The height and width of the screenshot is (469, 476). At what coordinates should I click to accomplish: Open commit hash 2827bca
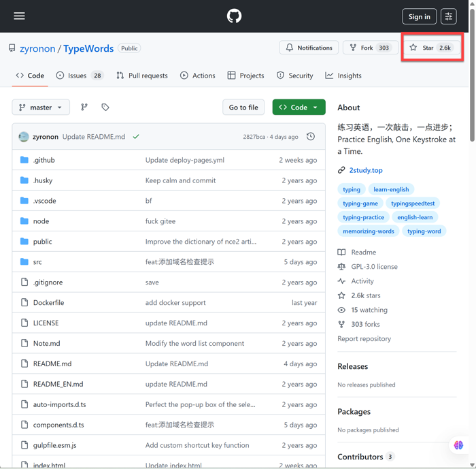(x=254, y=137)
